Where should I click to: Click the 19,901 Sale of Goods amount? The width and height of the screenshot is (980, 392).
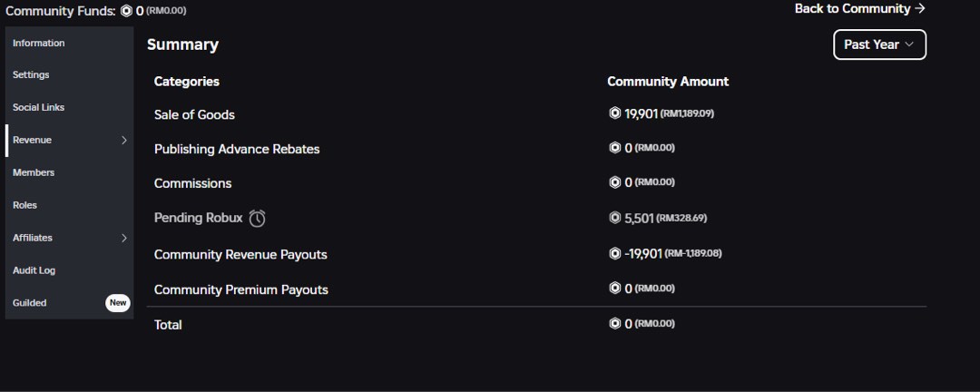coord(642,113)
